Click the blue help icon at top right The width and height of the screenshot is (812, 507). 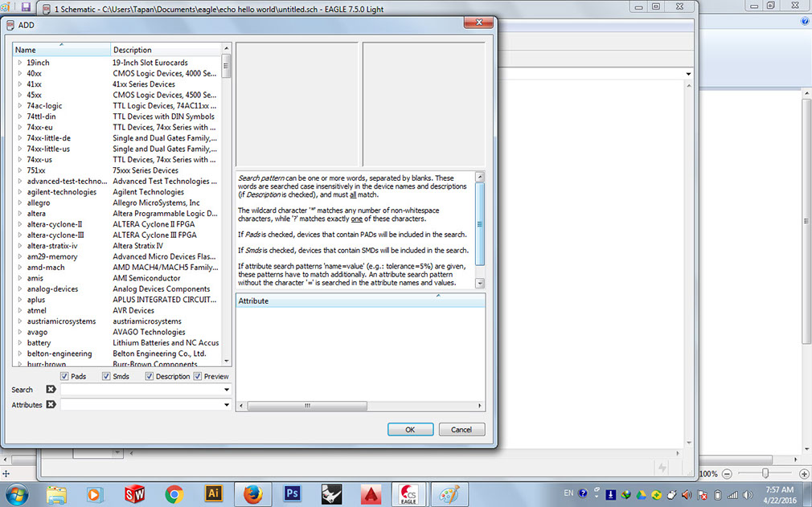point(806,21)
